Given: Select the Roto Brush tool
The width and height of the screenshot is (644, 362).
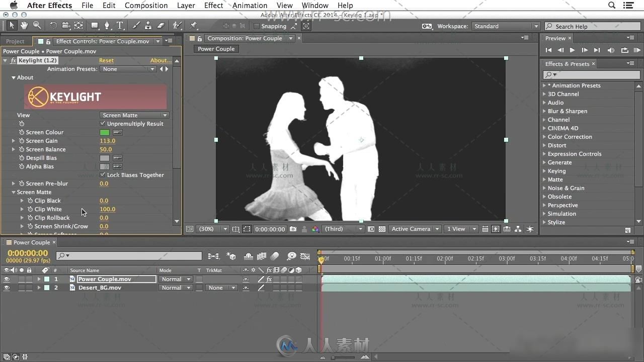Looking at the screenshot, I should 177,25.
